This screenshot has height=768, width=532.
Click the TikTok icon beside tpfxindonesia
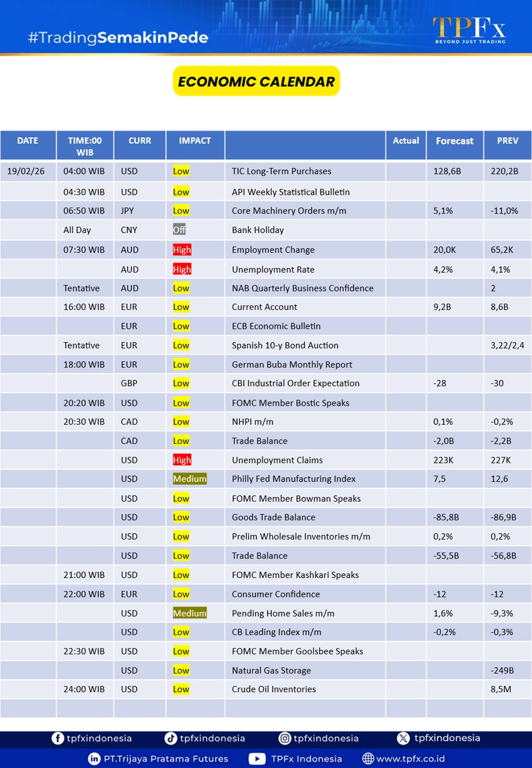[x=171, y=738]
